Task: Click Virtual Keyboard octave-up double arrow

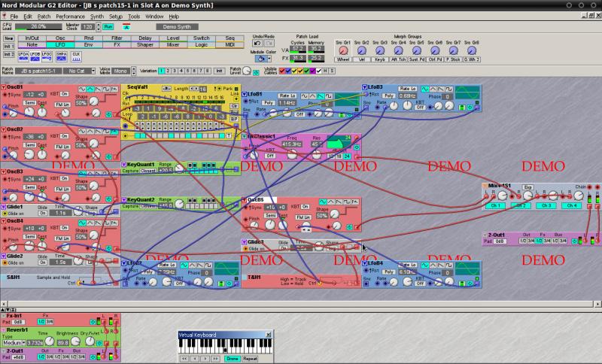Action: pos(215,359)
